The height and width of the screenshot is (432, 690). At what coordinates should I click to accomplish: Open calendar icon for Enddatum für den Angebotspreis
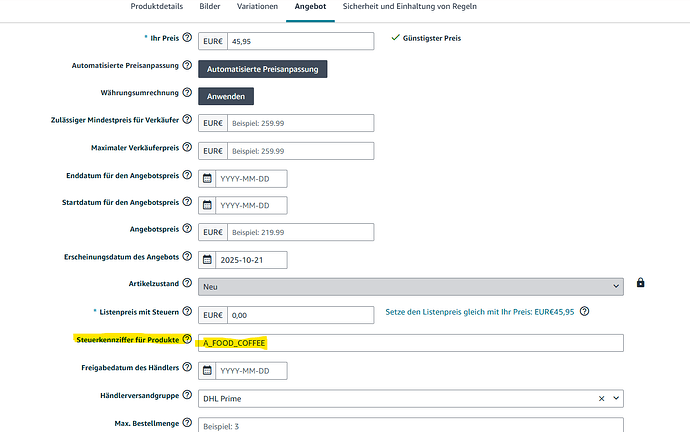coord(207,179)
